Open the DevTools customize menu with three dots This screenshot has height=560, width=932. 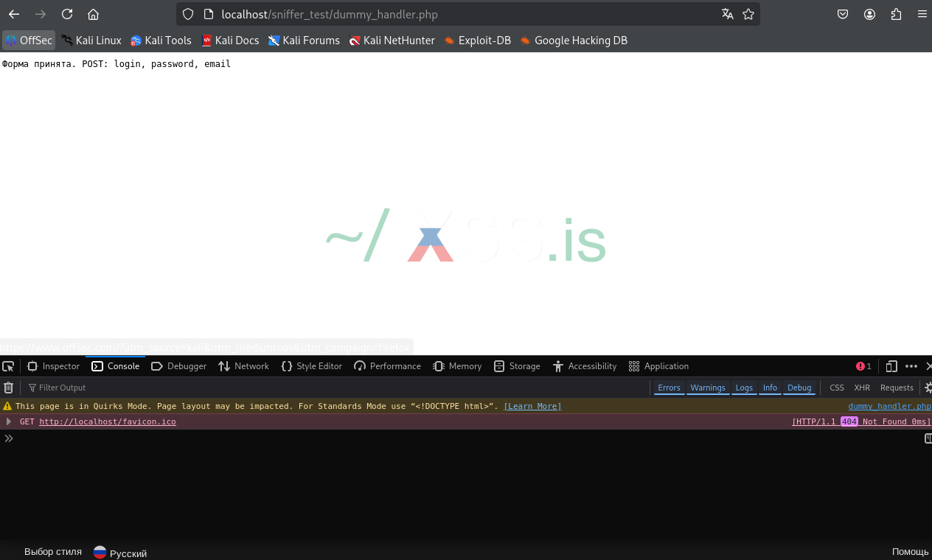click(911, 366)
